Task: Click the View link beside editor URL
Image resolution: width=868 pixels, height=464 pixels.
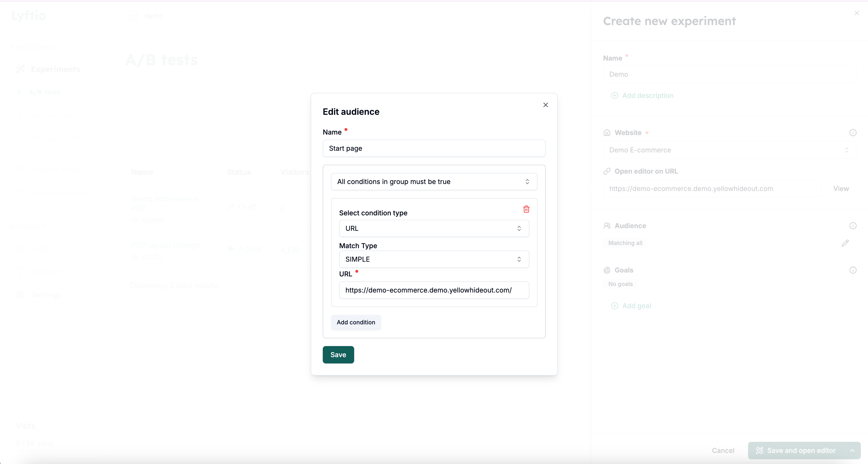Action: click(841, 189)
